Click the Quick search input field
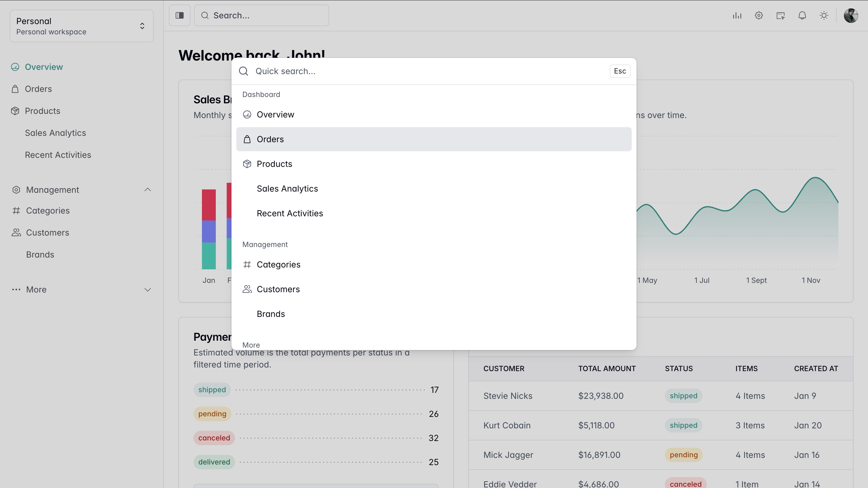 click(x=428, y=71)
